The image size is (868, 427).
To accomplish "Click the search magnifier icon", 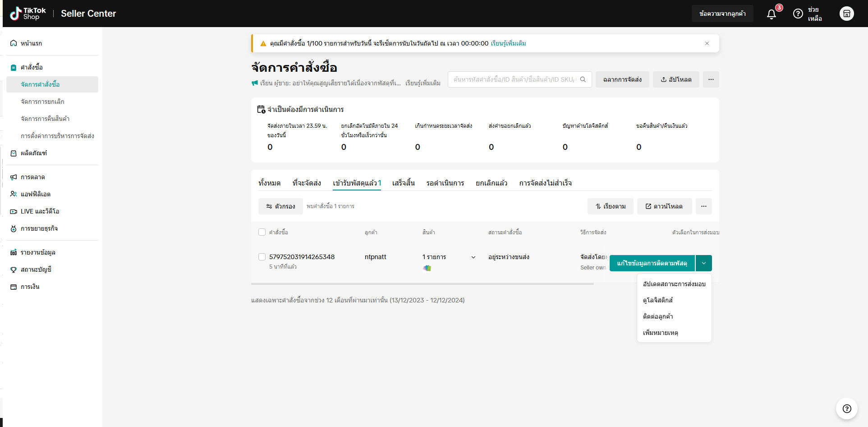I will 583,79.
